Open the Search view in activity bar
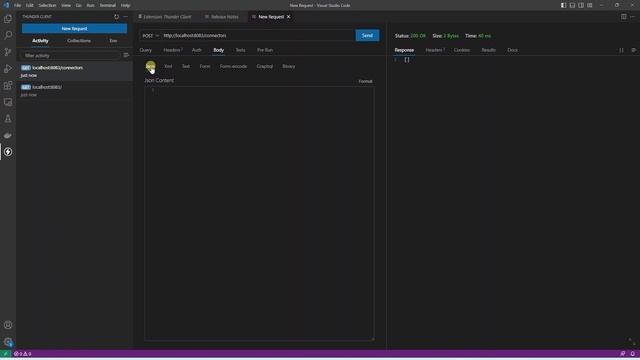Viewport: 640px width, 360px height. (x=8, y=36)
